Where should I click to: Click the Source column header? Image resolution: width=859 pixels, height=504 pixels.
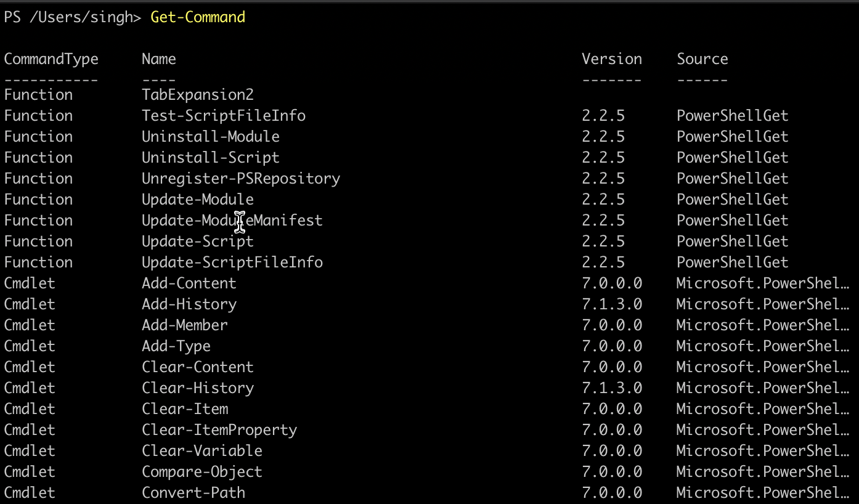pos(702,59)
